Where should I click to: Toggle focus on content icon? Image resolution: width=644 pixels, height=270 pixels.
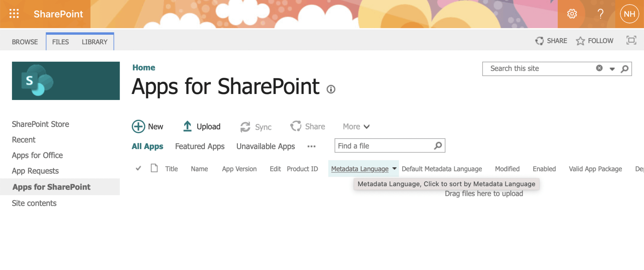click(x=631, y=40)
